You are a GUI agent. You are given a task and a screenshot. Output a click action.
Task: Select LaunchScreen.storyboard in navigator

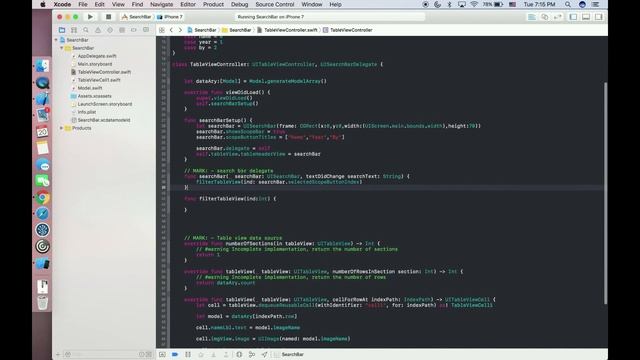[104, 104]
